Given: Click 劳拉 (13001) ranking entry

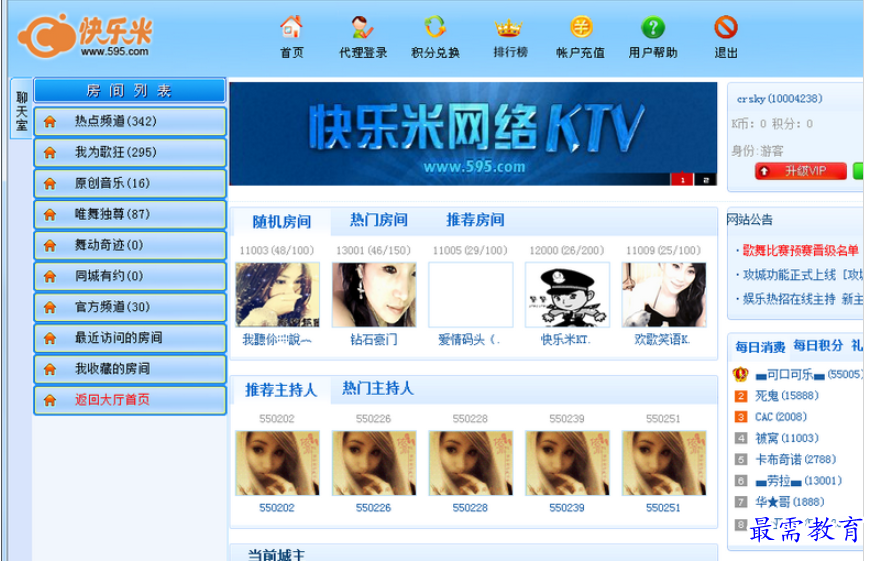Looking at the screenshot, I should tap(798, 481).
